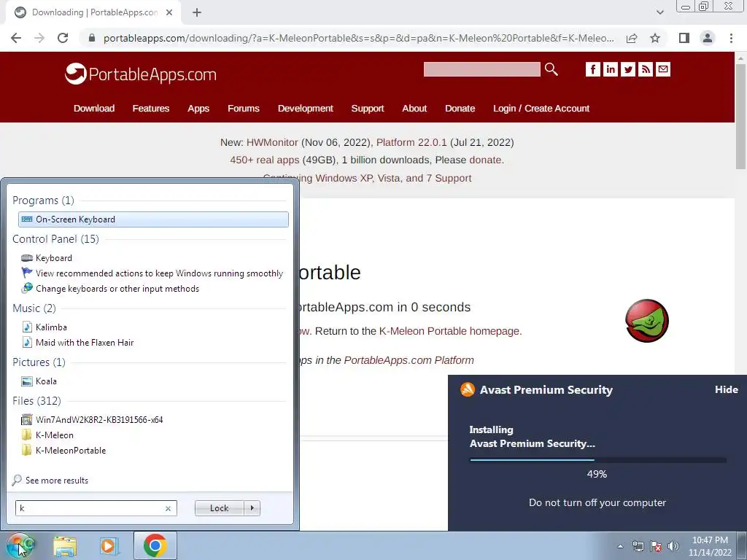Viewport: 747px width, 560px height.
Task: Click the network tray icon
Action: tap(638, 546)
